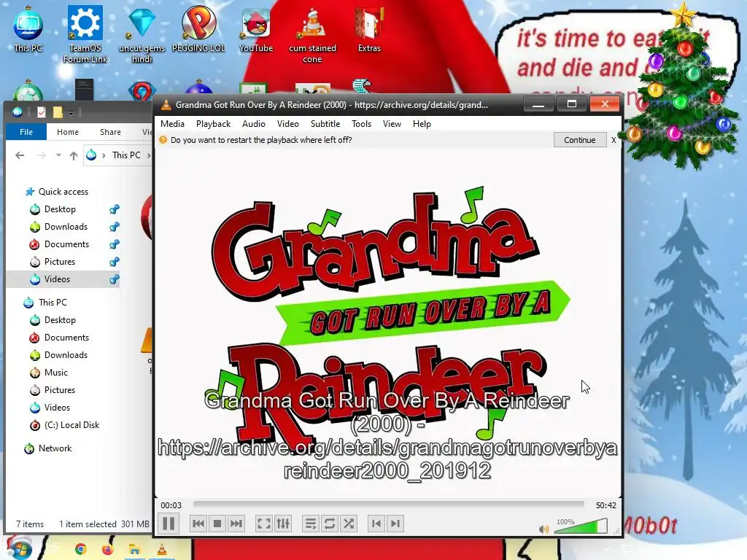Seek within the VLC progress bar
Viewport: 747px width, 560px height.
click(x=388, y=505)
